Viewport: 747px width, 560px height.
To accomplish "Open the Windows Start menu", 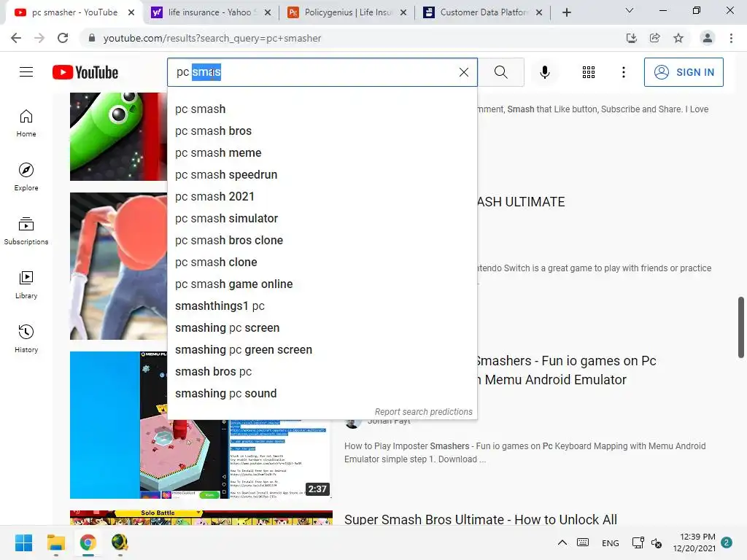I will tap(23, 542).
